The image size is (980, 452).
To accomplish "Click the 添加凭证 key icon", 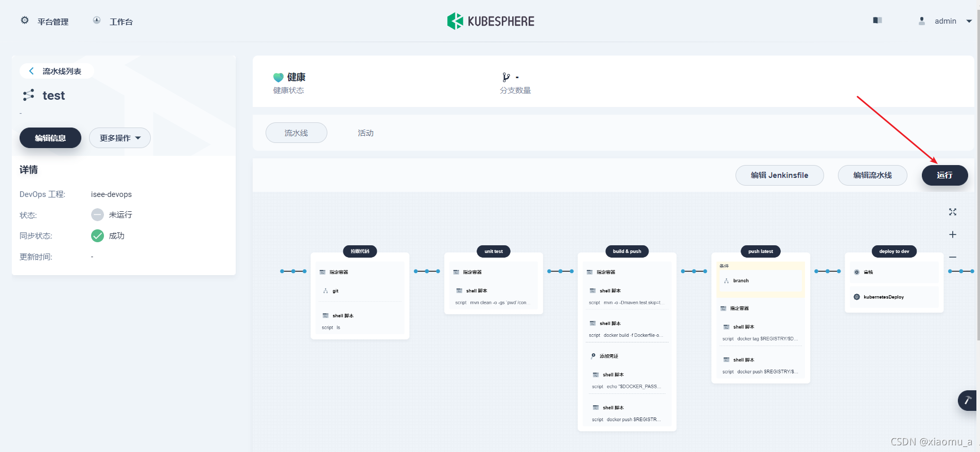I will pos(593,356).
